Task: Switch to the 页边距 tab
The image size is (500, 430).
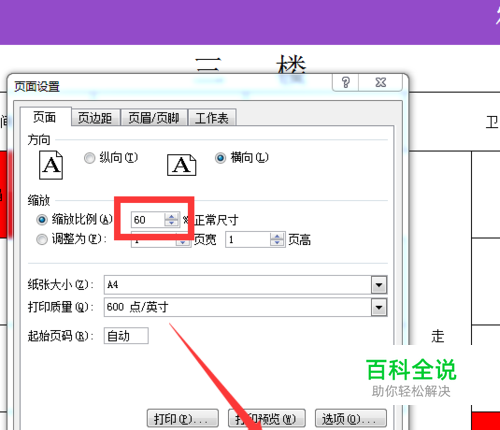Action: point(95,118)
